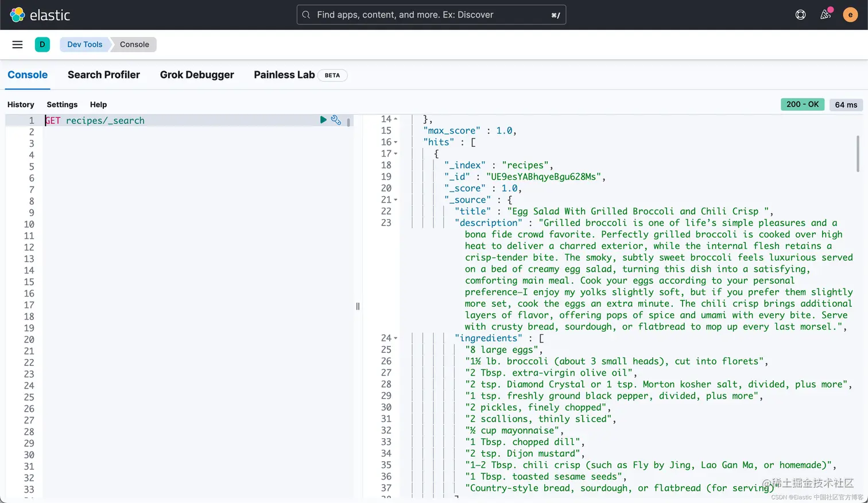Run the request with the play icon
Screen dimensions: 868x503
[x=323, y=120]
